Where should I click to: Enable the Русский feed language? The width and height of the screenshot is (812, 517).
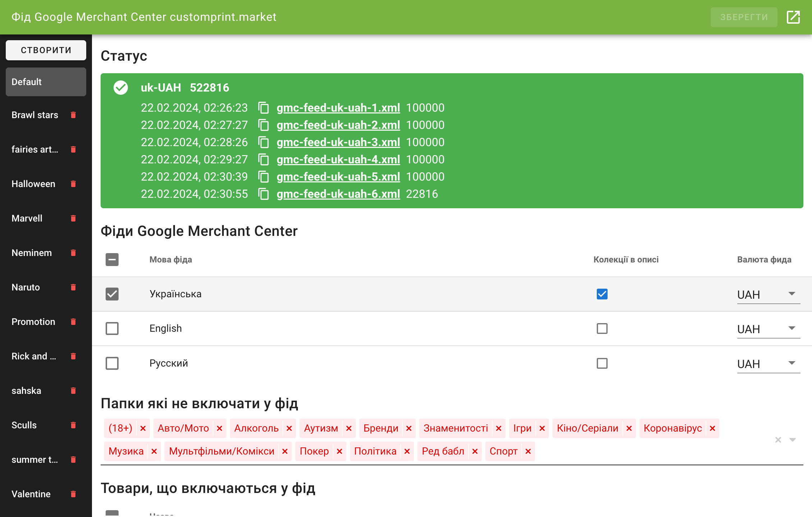(112, 363)
